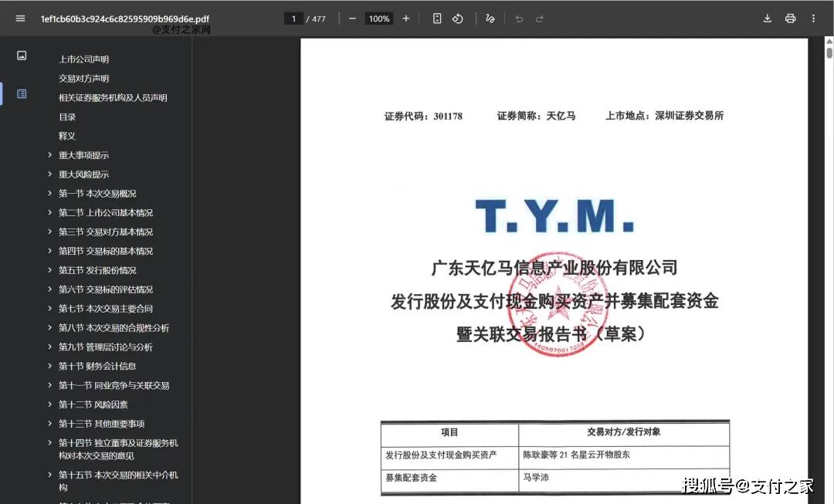This screenshot has height=504, width=834.
Task: Select the thumbnails panel icon
Action: click(22, 55)
